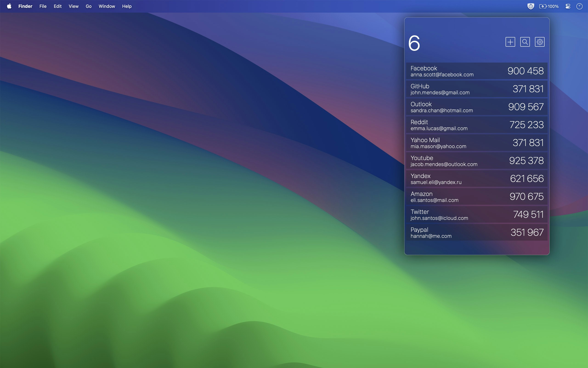Screen dimensions: 588x368
Task: Click the battery 100% status icon
Action: 549,6
